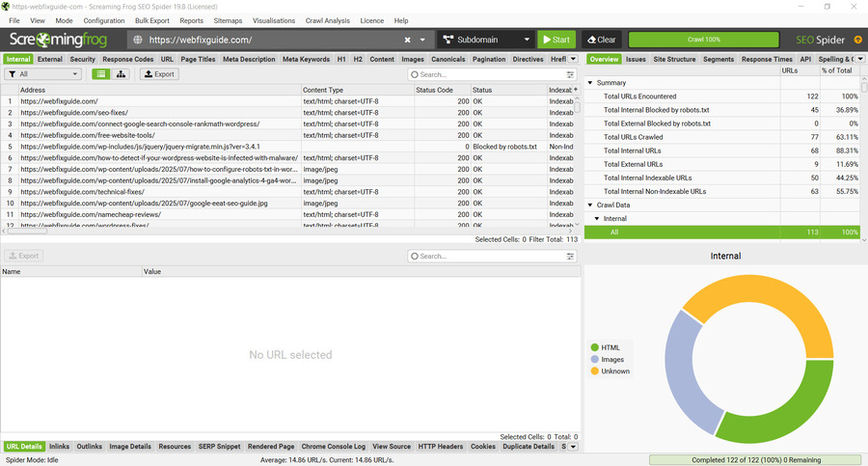868x466 pixels.
Task: Open the Inlinks bottom tab
Action: [x=59, y=446]
